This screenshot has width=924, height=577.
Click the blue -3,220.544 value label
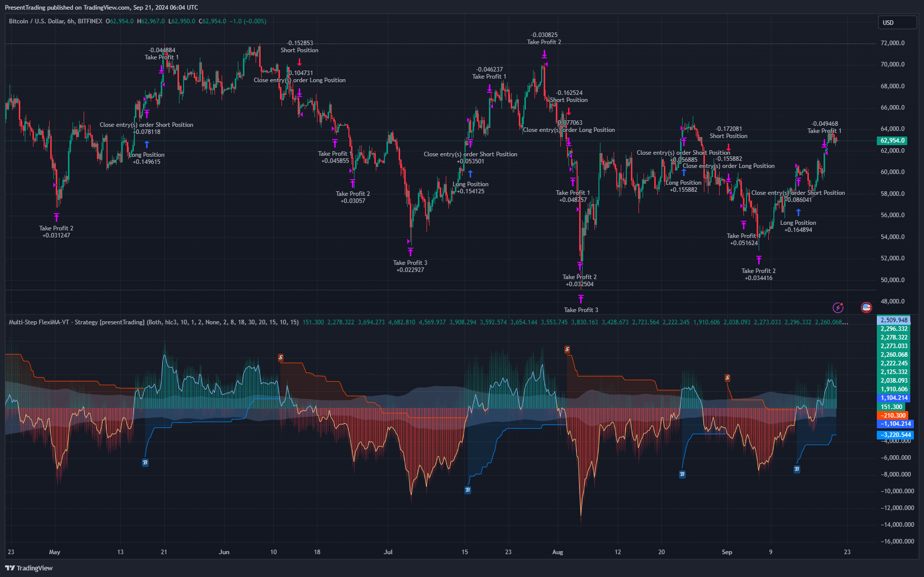tap(896, 435)
